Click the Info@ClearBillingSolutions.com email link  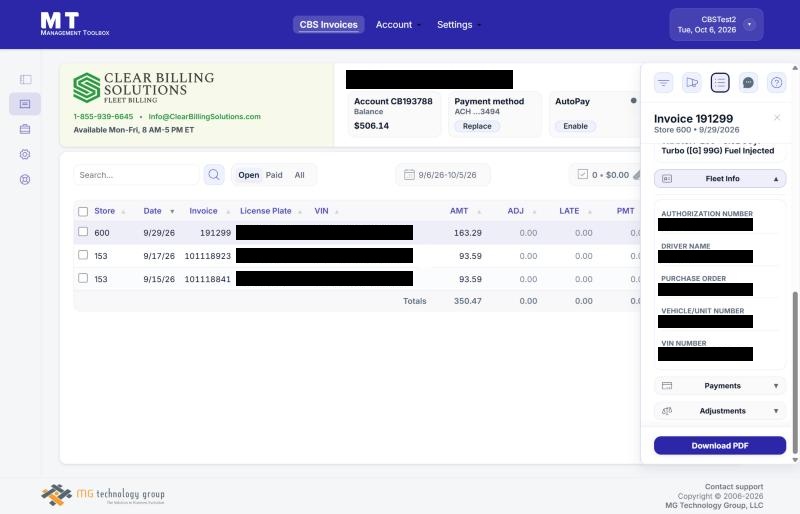tap(205, 116)
